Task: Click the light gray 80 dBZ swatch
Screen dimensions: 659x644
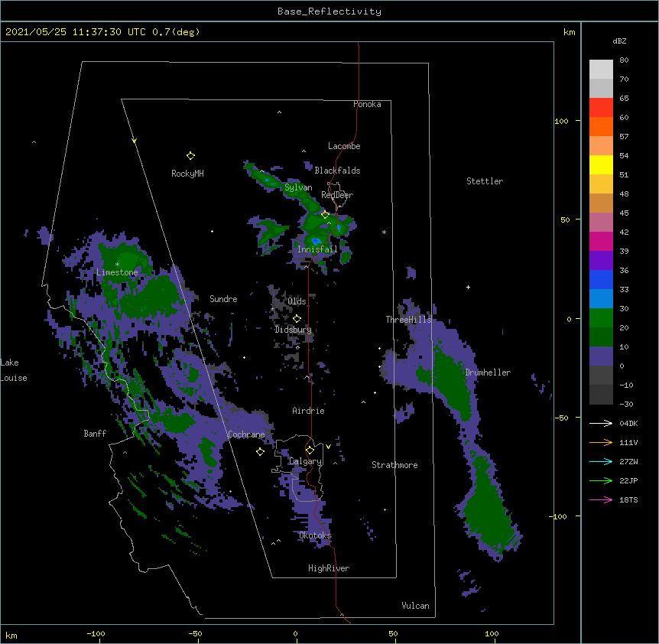Action: (601, 70)
